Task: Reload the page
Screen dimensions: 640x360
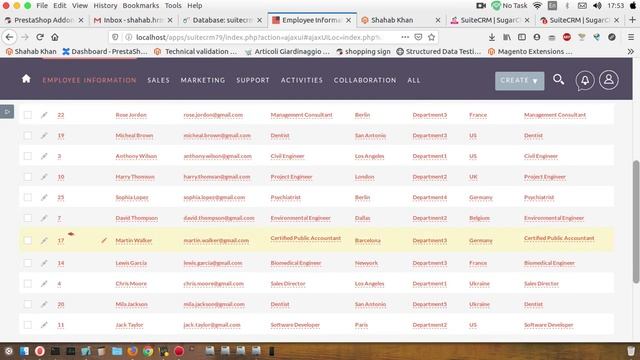Action: coord(40,37)
